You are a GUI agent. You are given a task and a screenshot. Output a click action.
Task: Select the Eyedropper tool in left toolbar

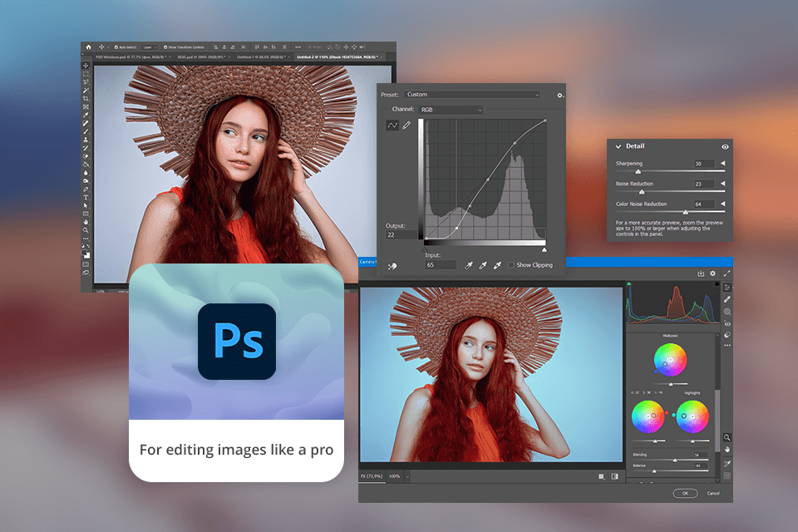click(86, 116)
